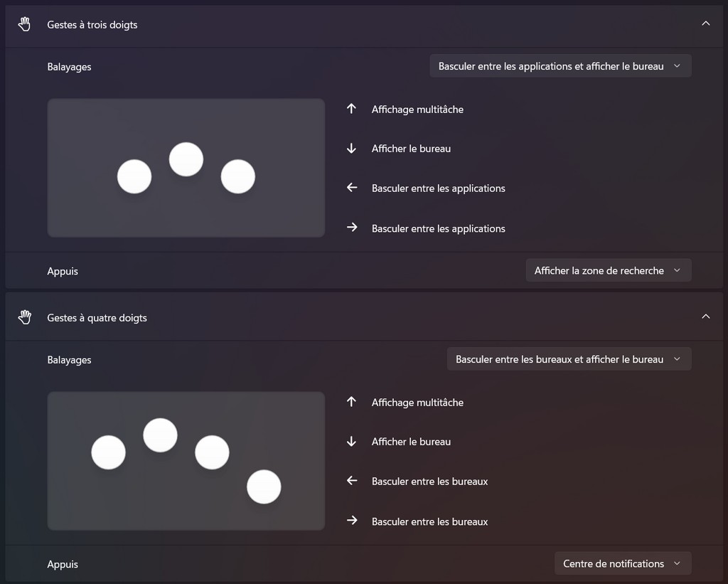Click the four-finger gestures hand icon
Screen dimensions: 728x584
point(25,317)
